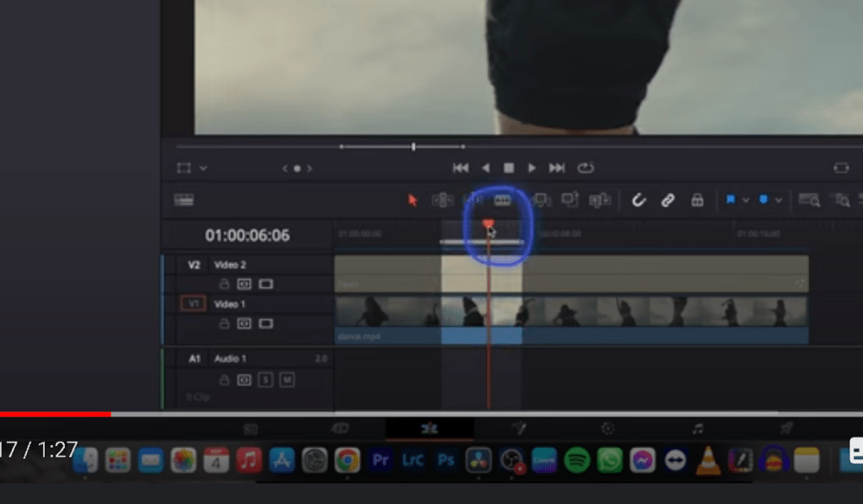Click the Insert Clip toolbar icon
863x504 pixels.
(540, 200)
